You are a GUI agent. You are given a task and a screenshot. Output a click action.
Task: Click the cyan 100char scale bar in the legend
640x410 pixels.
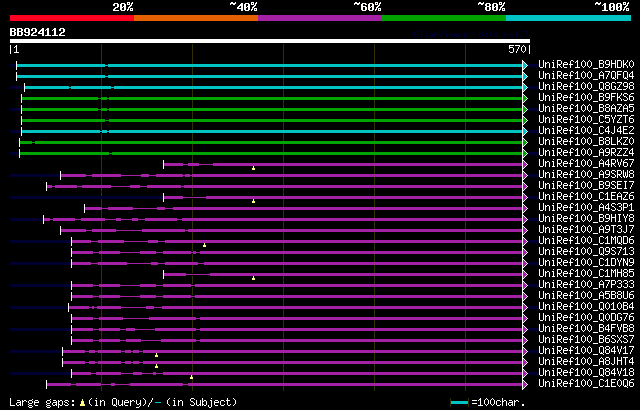click(459, 403)
